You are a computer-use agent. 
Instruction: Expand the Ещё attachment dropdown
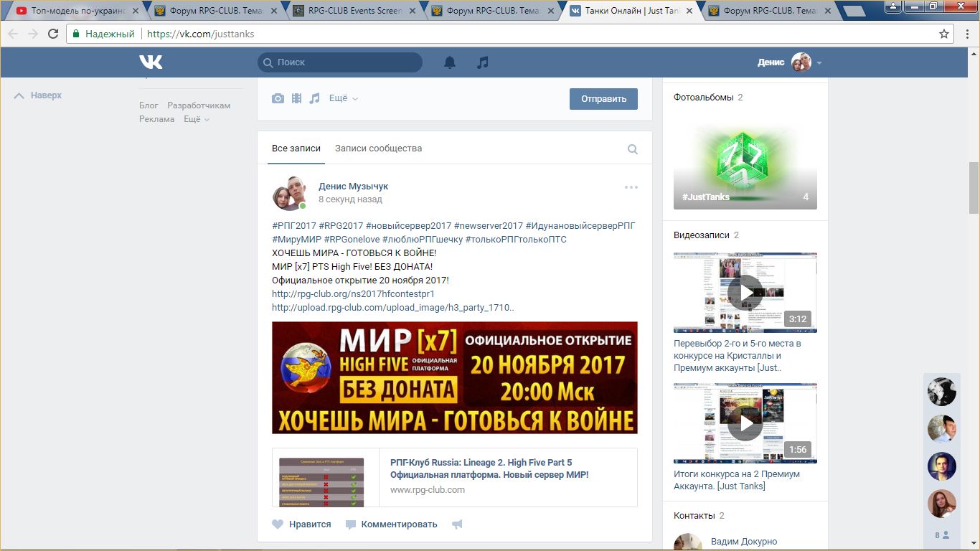(x=343, y=98)
